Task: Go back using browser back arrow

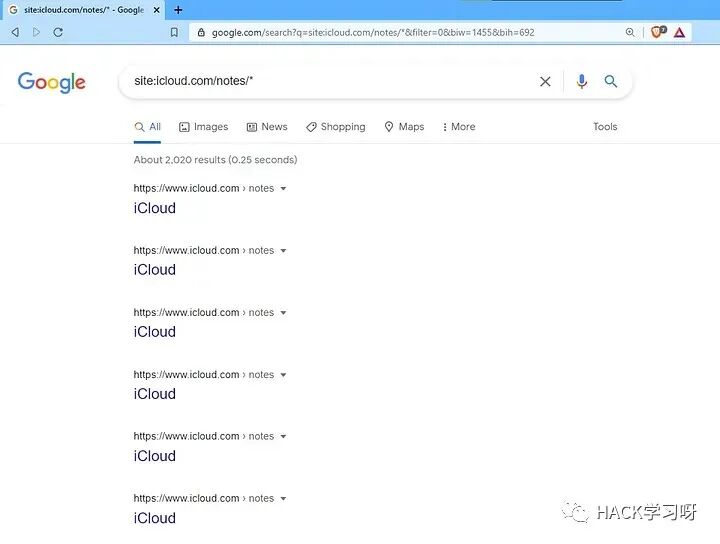Action: pos(15,32)
